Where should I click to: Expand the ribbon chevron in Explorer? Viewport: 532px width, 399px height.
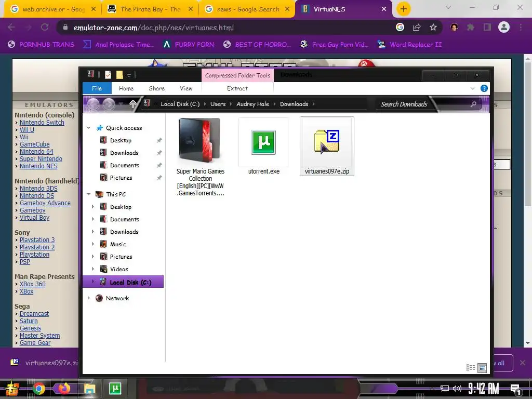[x=473, y=88]
